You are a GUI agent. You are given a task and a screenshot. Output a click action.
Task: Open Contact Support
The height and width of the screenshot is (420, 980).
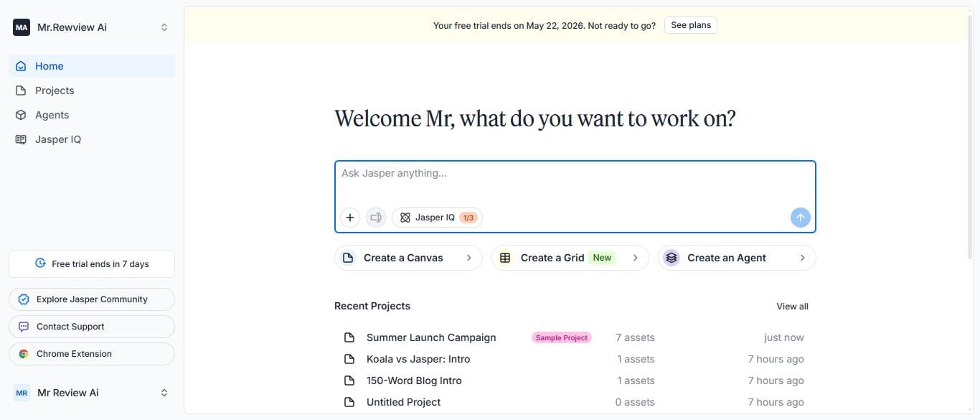[92, 327]
